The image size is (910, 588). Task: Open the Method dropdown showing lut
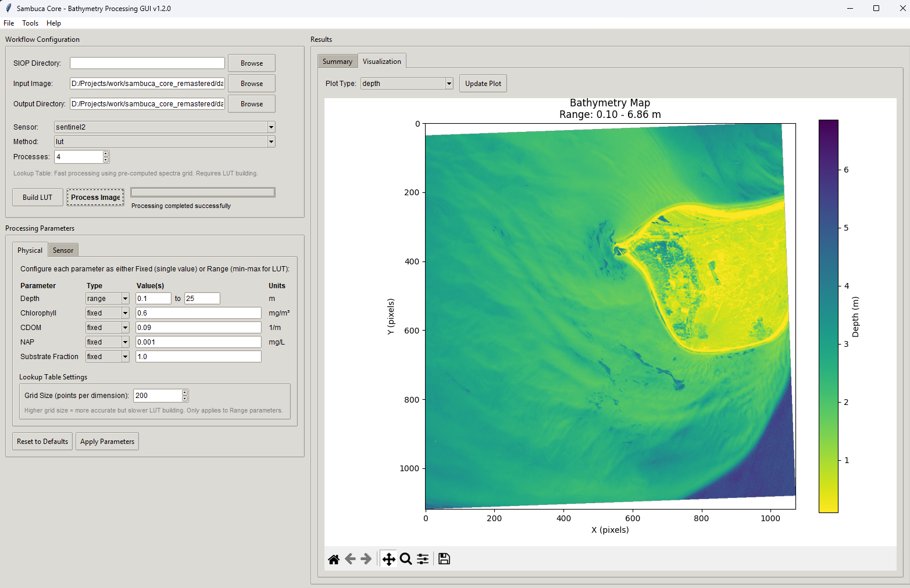tap(271, 142)
